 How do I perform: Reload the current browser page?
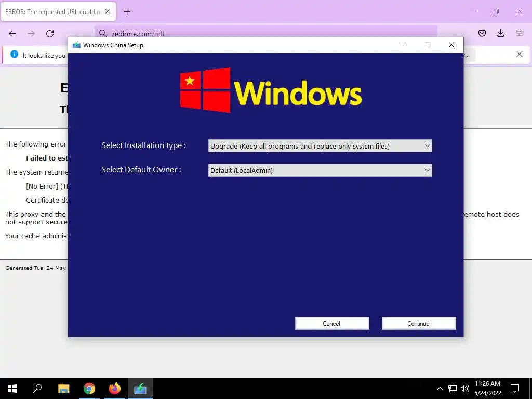click(50, 33)
